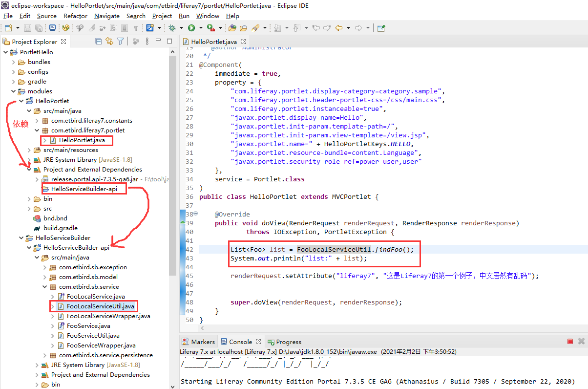
Task: Expand the configs folder
Action: coord(14,72)
